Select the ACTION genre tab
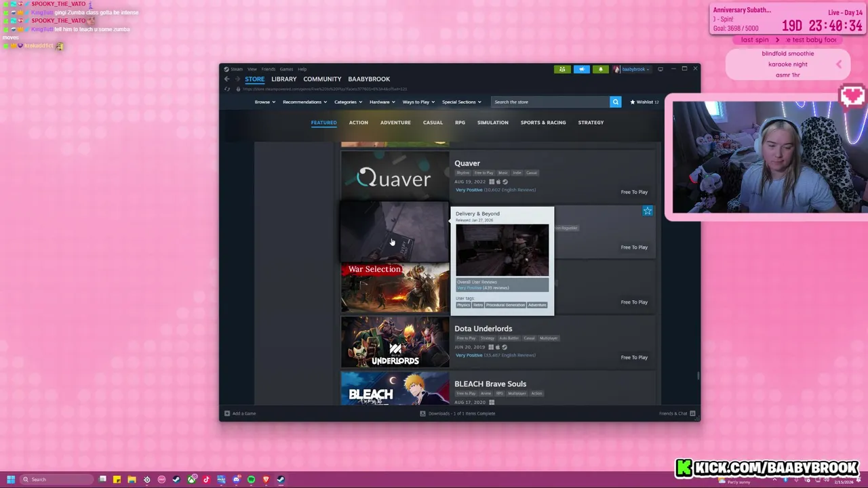This screenshot has height=488, width=868. tap(358, 123)
